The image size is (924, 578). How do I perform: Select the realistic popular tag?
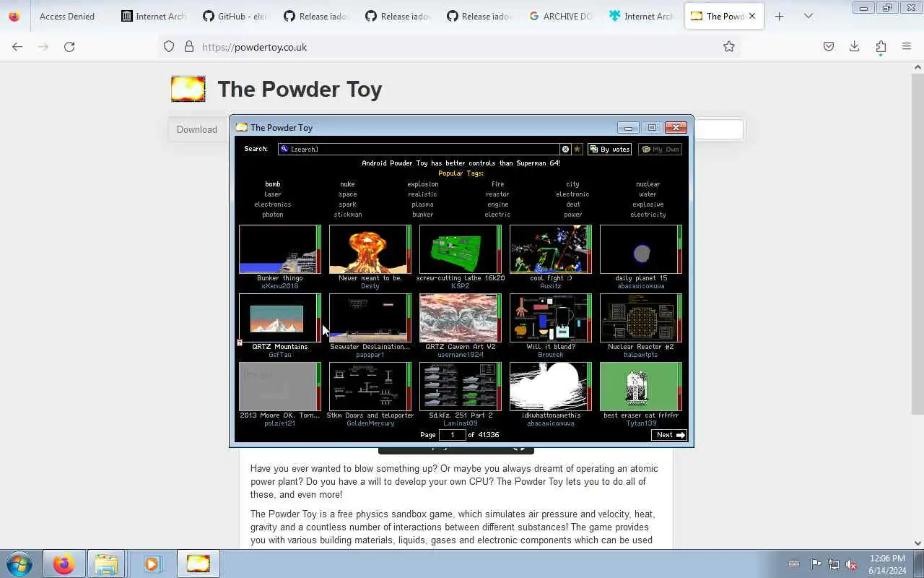(422, 194)
